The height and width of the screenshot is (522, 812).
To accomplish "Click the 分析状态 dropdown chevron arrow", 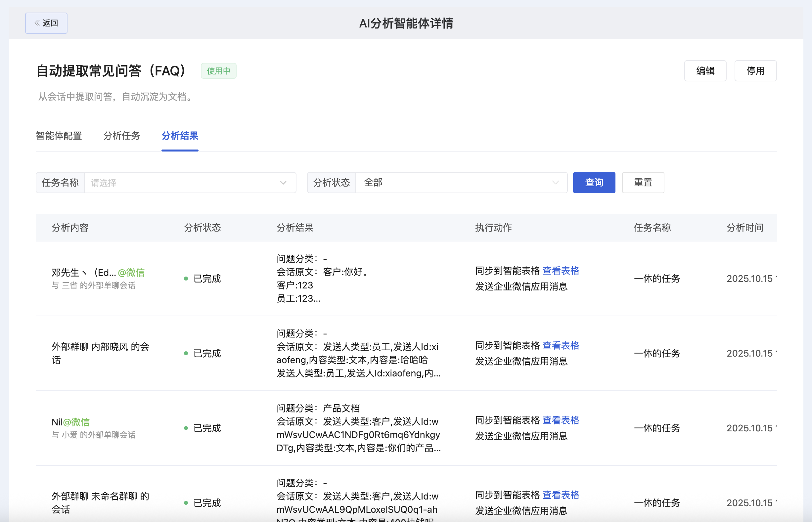I will (x=555, y=183).
